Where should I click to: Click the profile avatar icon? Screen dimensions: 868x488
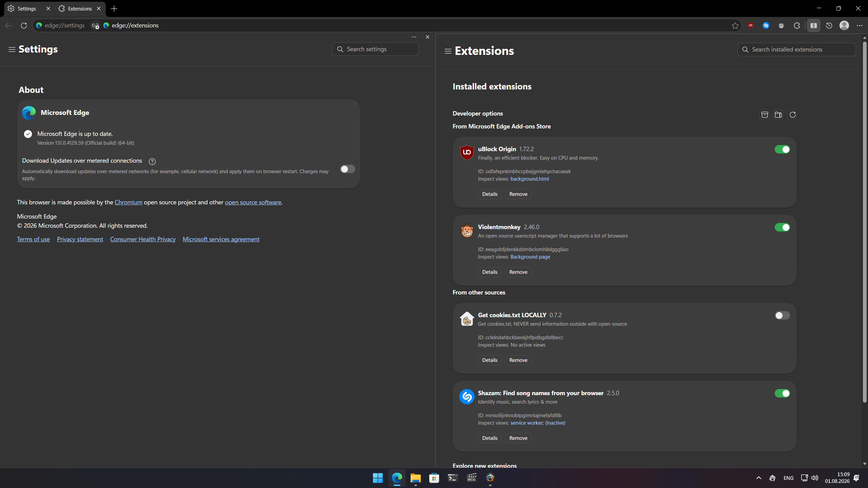pos(844,25)
